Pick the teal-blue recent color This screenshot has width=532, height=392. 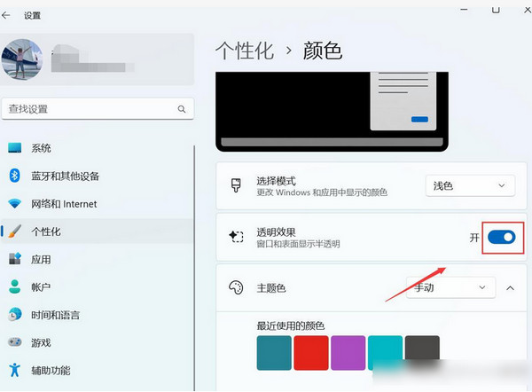(274, 353)
